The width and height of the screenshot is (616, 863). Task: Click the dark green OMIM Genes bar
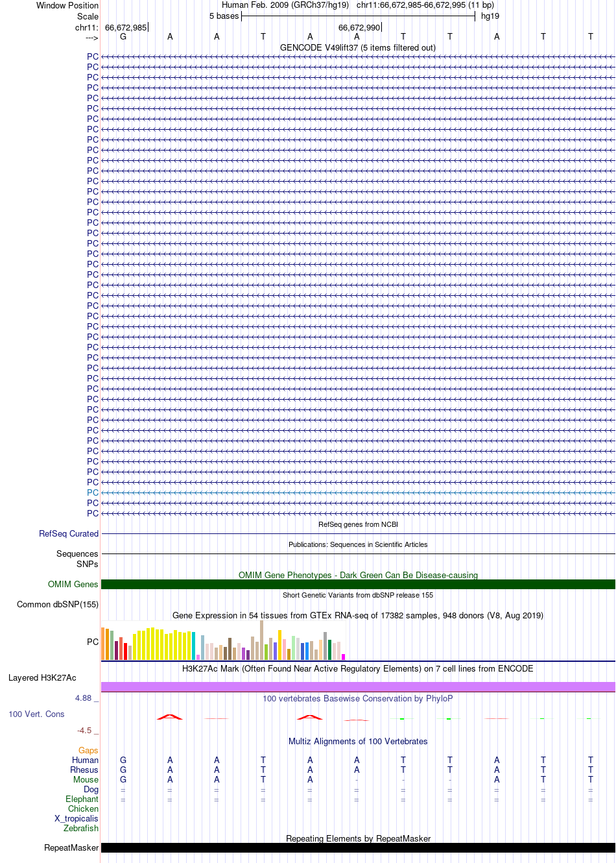[x=358, y=584]
